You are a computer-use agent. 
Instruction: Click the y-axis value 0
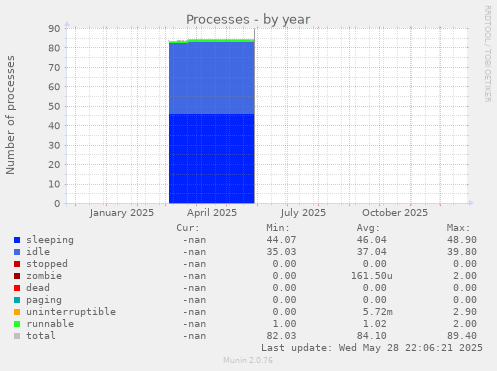coord(57,204)
